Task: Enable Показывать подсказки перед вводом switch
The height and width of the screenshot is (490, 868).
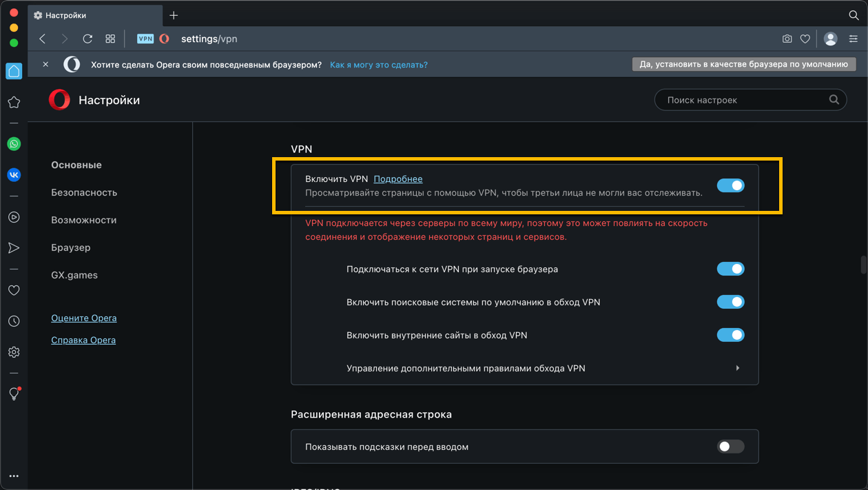Action: pos(730,447)
